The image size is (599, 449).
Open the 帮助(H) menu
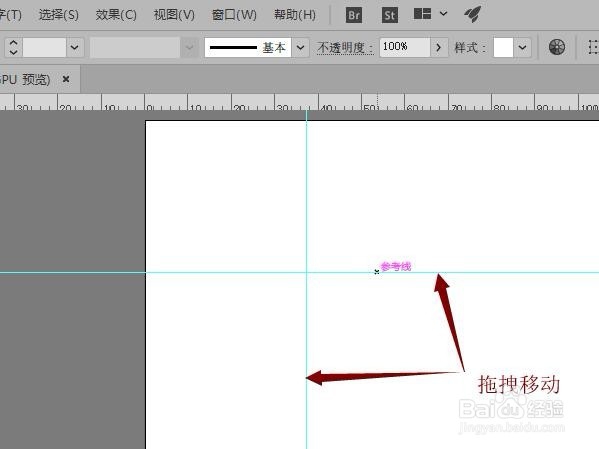[x=295, y=15]
